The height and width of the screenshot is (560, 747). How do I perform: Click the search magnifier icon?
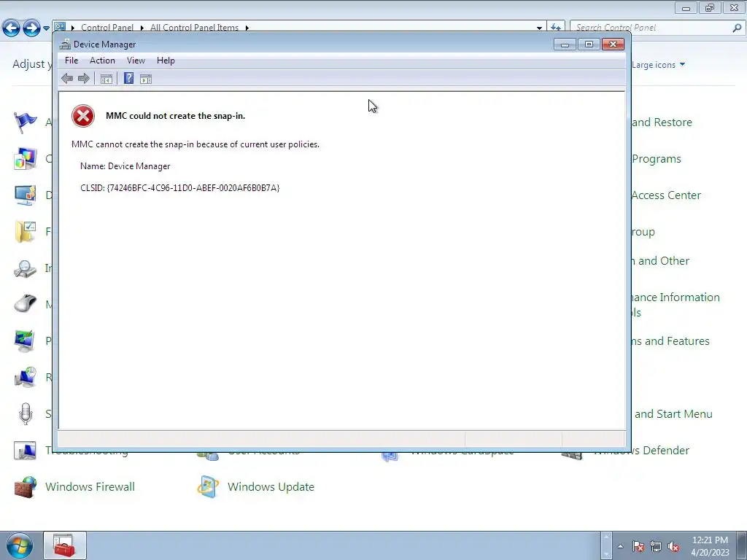pyautogui.click(x=737, y=28)
